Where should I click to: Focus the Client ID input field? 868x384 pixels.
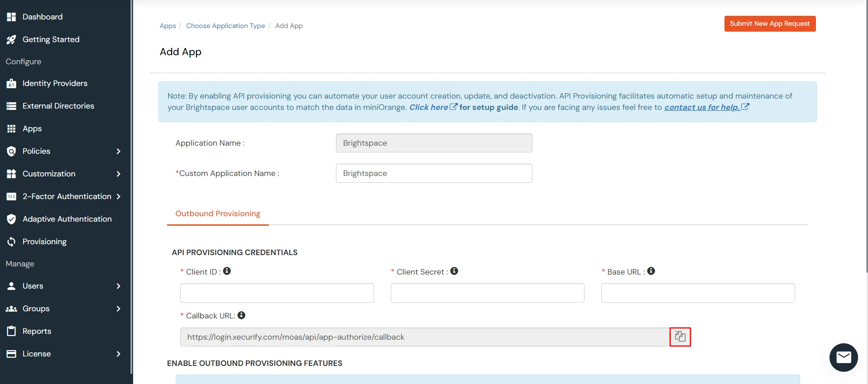[x=277, y=293]
